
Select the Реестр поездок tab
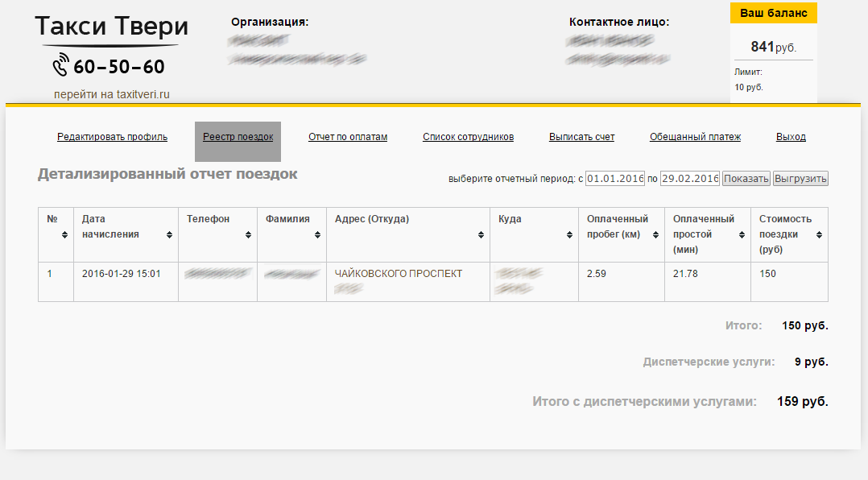(x=238, y=137)
